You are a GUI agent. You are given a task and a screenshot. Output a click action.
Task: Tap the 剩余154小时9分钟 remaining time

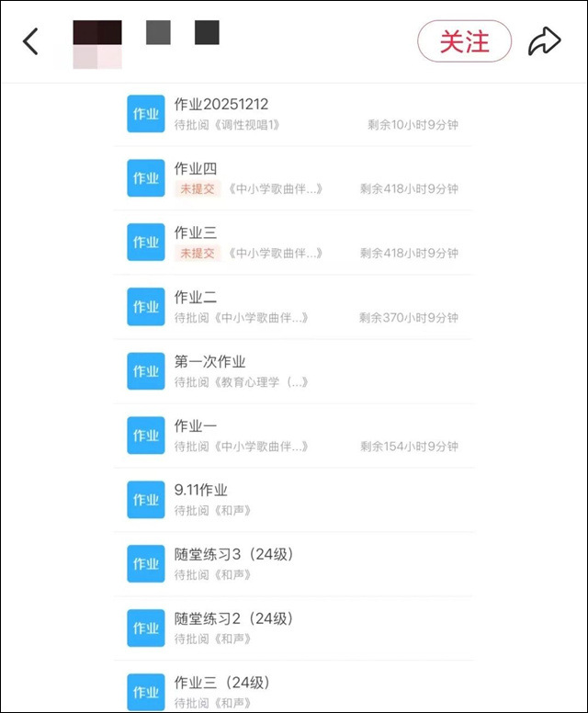tap(409, 447)
